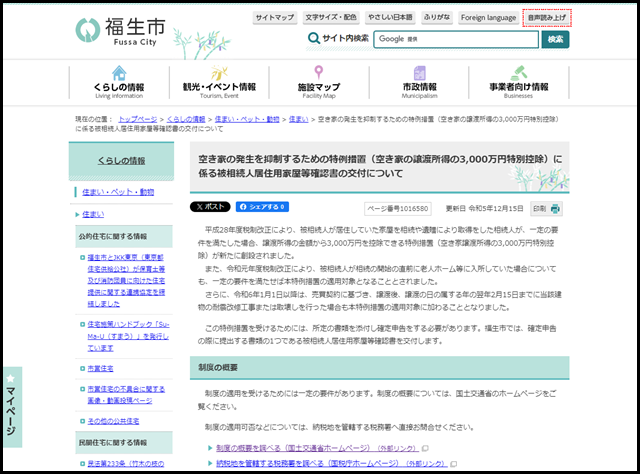
Task: Click the Fussa City logo
Action: coord(120,31)
